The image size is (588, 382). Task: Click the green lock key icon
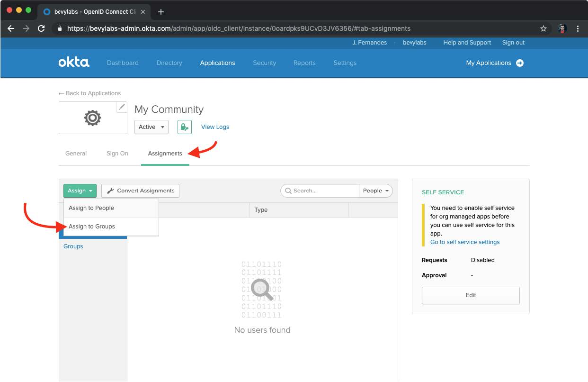[184, 127]
